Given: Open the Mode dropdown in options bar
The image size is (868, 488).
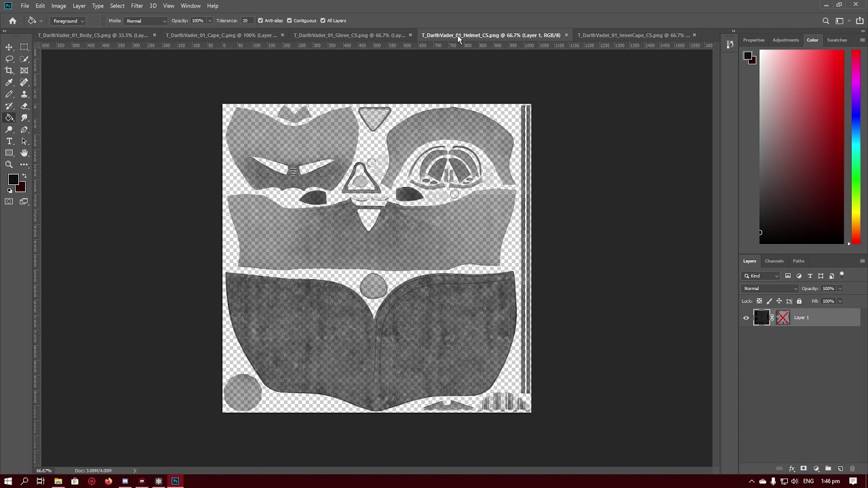Looking at the screenshot, I should coord(145,21).
